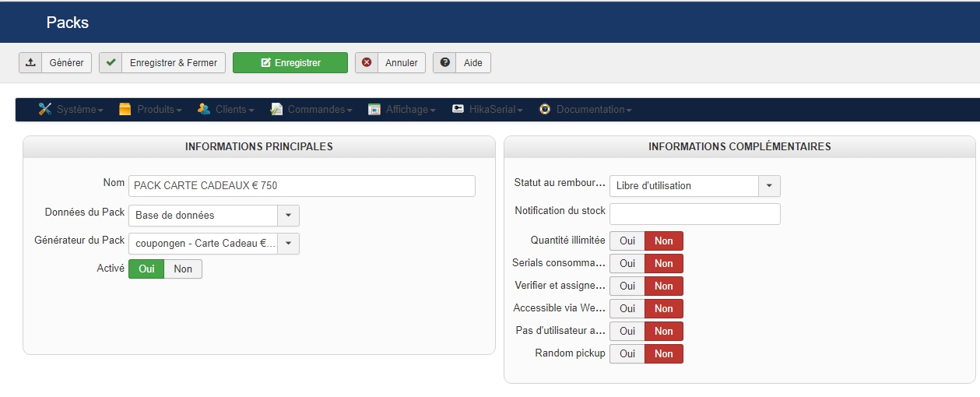This screenshot has height=397, width=980.
Task: Click the red X icon on Annuler
Action: [367, 62]
